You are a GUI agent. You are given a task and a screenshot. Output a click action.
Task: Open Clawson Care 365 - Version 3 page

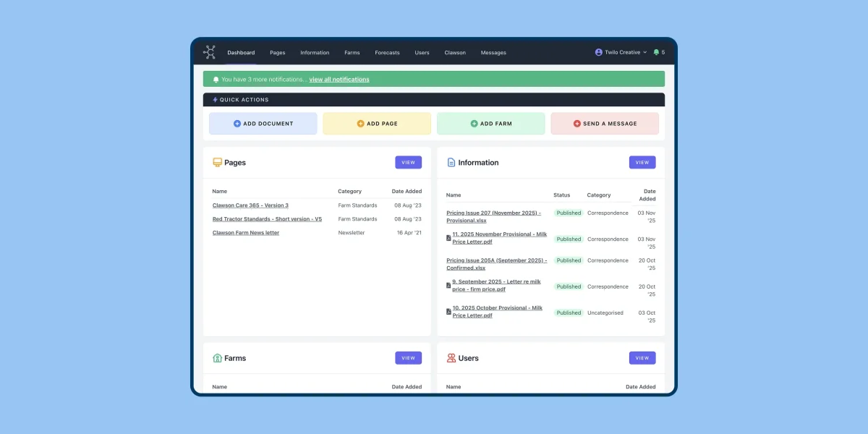[250, 205]
